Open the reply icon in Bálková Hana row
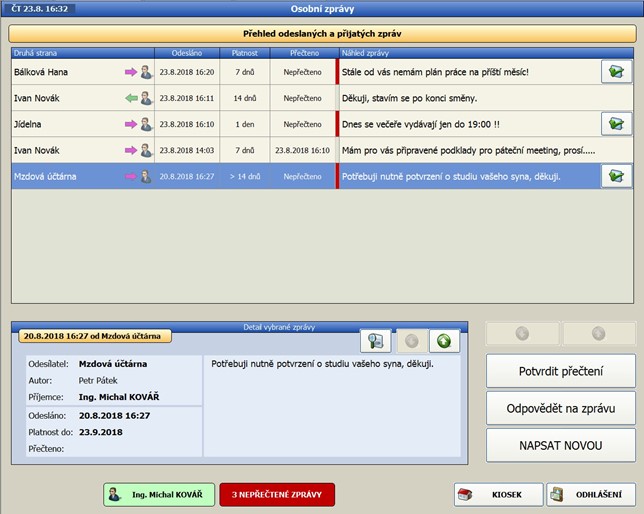Screen dimensions: 644x514 (x=616, y=71)
